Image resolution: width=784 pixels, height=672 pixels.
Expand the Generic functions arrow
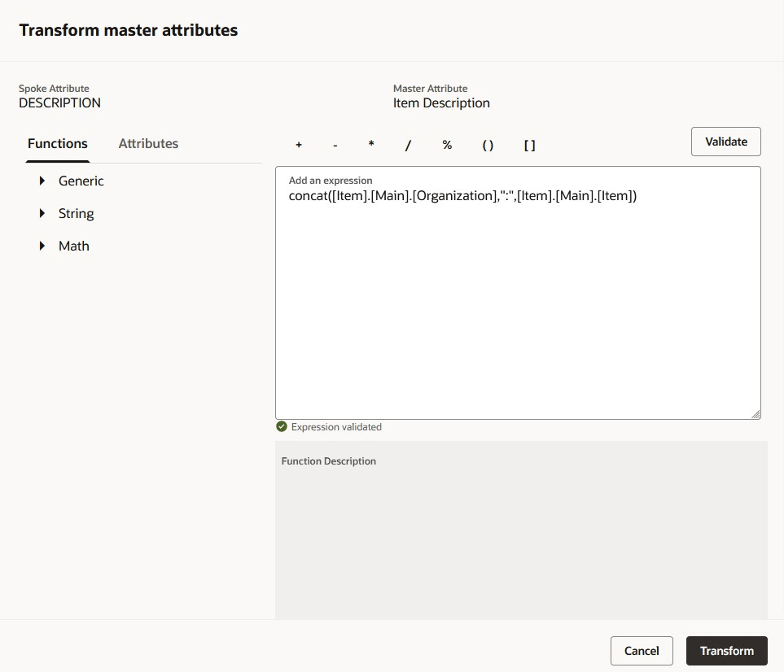(42, 181)
